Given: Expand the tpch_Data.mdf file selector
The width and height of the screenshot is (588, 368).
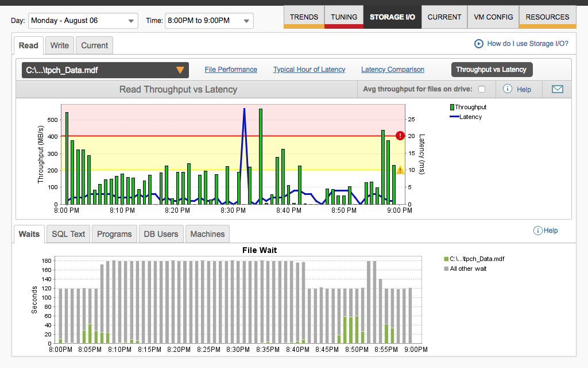Looking at the screenshot, I should point(105,70).
